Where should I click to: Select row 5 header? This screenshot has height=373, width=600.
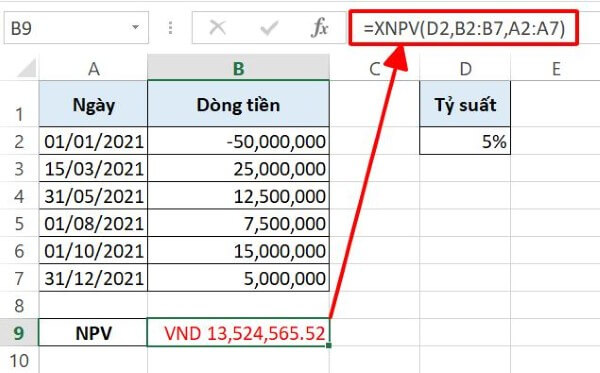pyautogui.click(x=19, y=223)
